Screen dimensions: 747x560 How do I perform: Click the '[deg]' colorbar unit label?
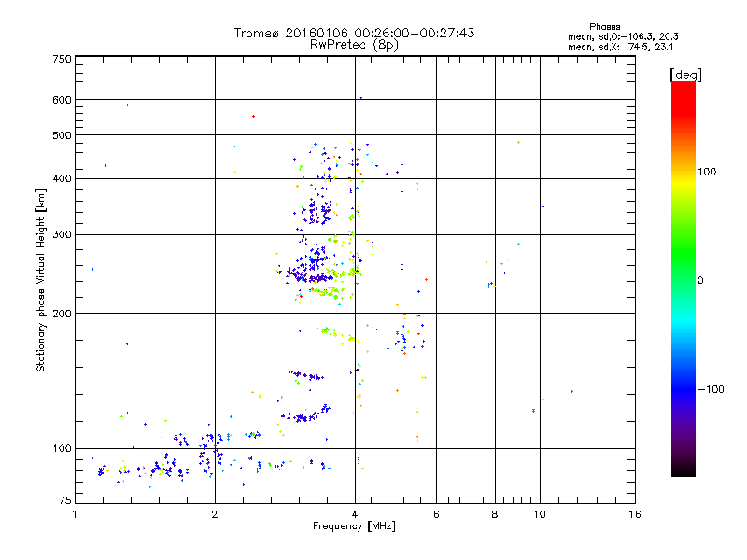pos(685,75)
